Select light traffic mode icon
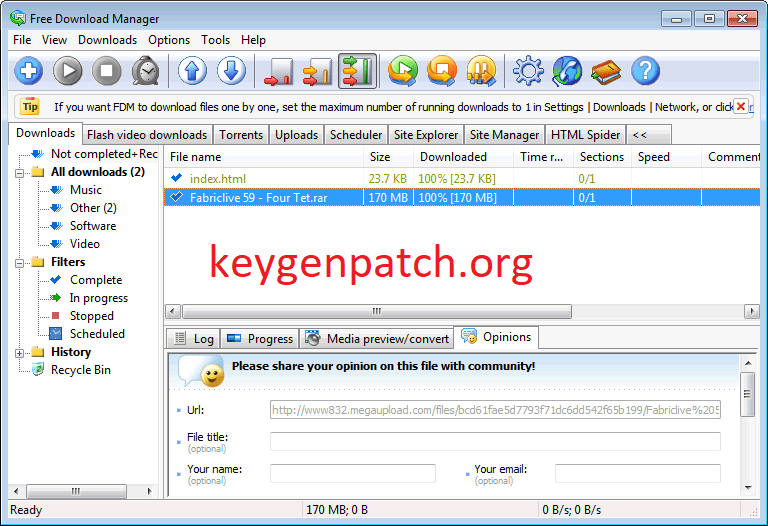This screenshot has height=526, width=768. click(278, 71)
